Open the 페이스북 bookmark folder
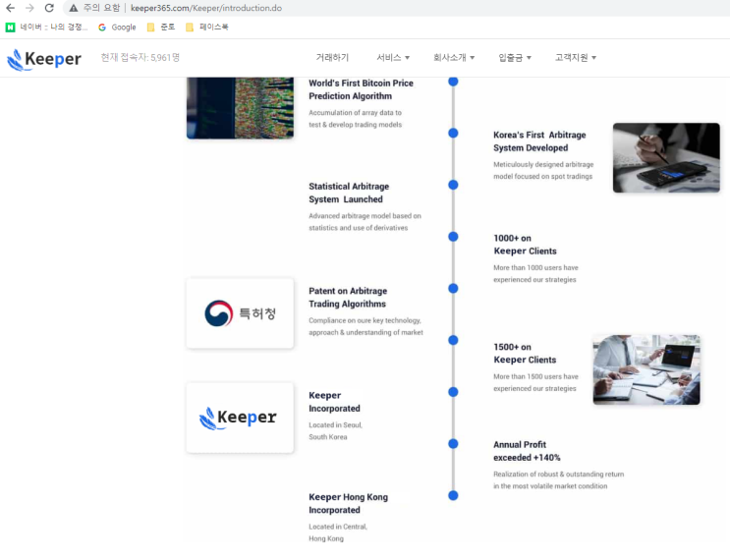The width and height of the screenshot is (730, 560). (x=207, y=28)
